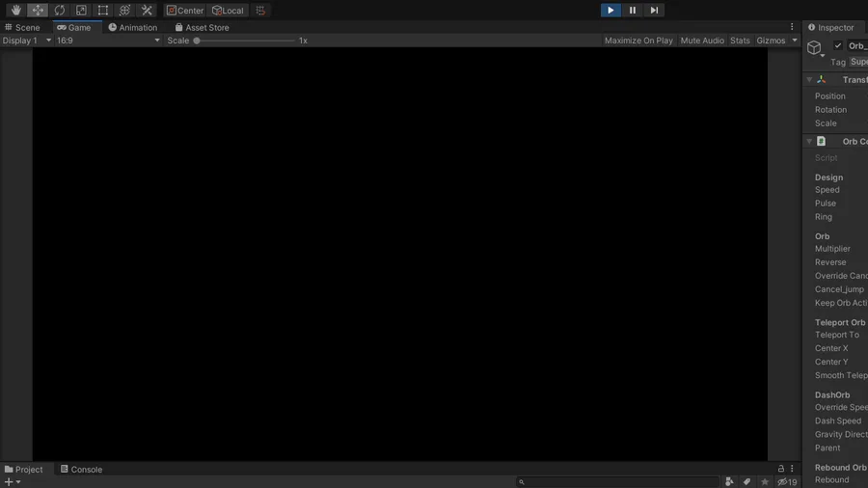Screen dimensions: 868x488
Task: Start Play mode
Action: point(610,10)
